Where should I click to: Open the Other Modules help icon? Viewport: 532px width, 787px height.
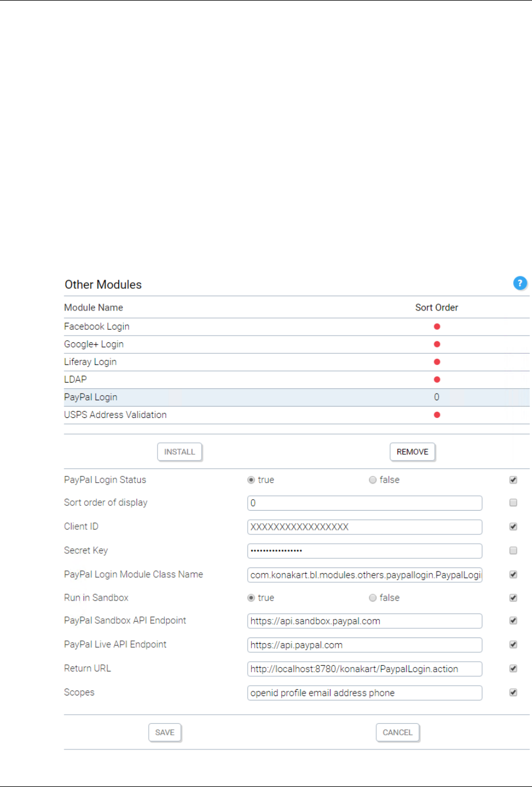(520, 283)
